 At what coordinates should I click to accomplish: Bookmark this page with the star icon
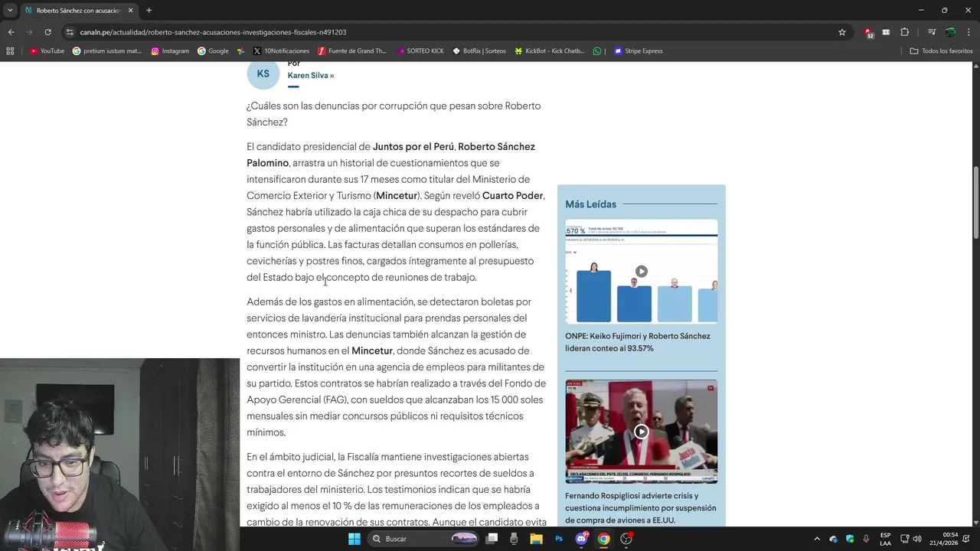tap(842, 32)
